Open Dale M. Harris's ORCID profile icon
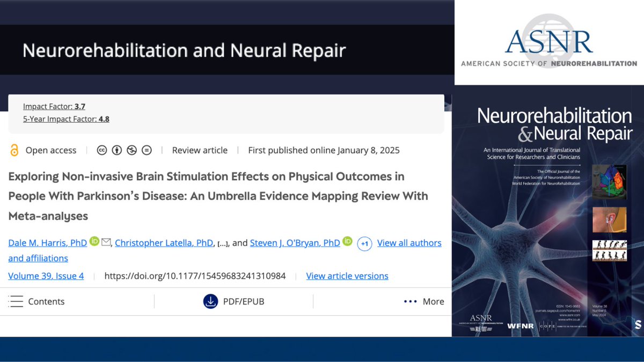This screenshot has height=362, width=644. pyautogui.click(x=94, y=242)
